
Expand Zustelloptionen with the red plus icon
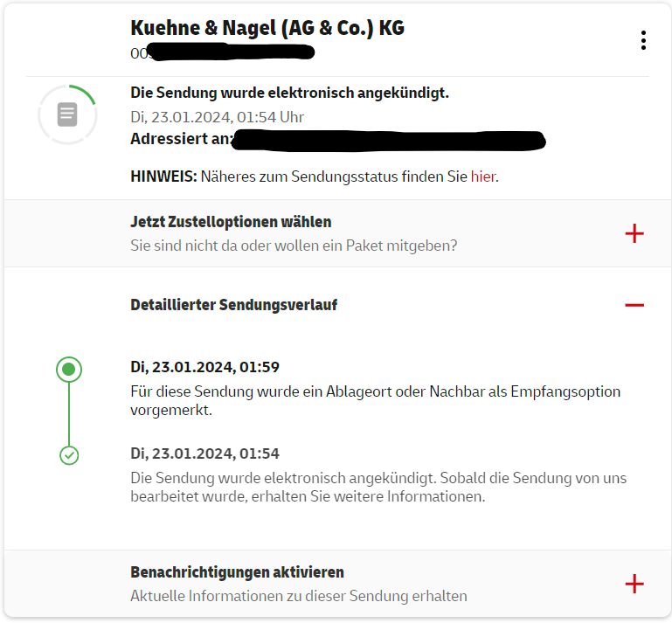tap(634, 233)
